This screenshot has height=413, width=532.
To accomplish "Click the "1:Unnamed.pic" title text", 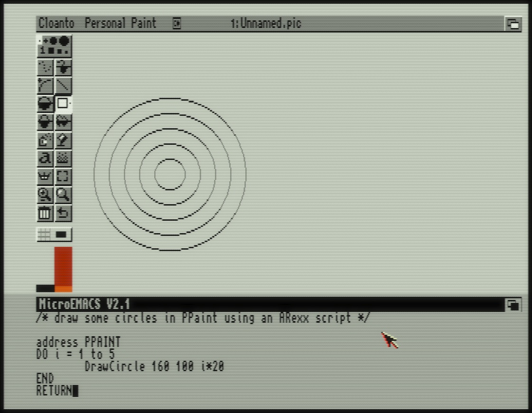I will pyautogui.click(x=266, y=23).
